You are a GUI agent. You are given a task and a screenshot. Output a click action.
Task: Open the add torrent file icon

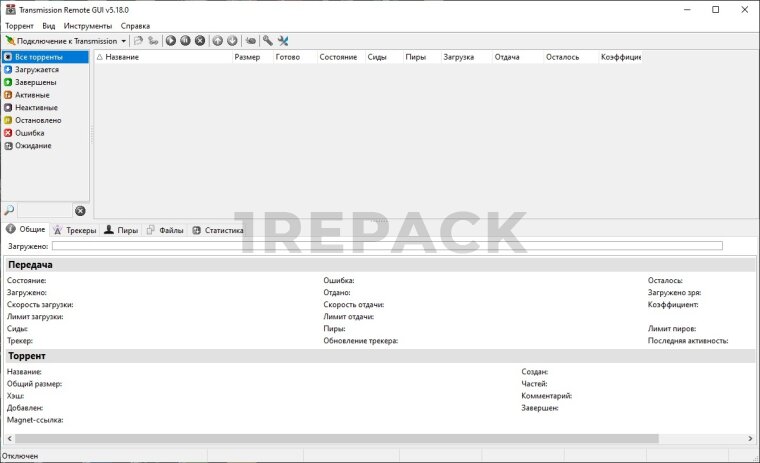(x=138, y=41)
